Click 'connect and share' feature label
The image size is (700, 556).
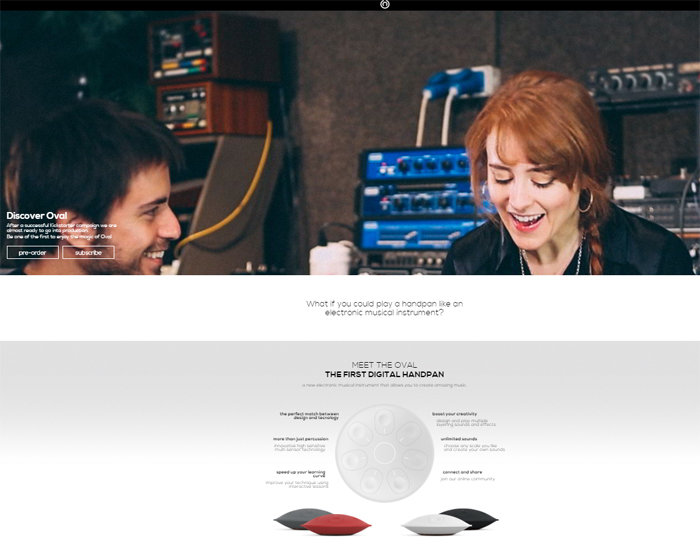point(462,472)
